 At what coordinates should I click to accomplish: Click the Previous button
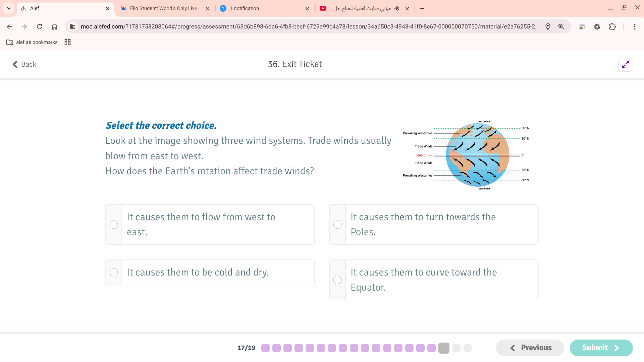pyautogui.click(x=530, y=348)
